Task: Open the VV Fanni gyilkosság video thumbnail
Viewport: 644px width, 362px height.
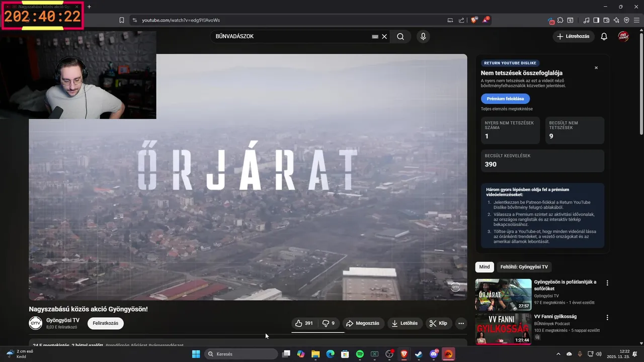Action: pos(503,329)
